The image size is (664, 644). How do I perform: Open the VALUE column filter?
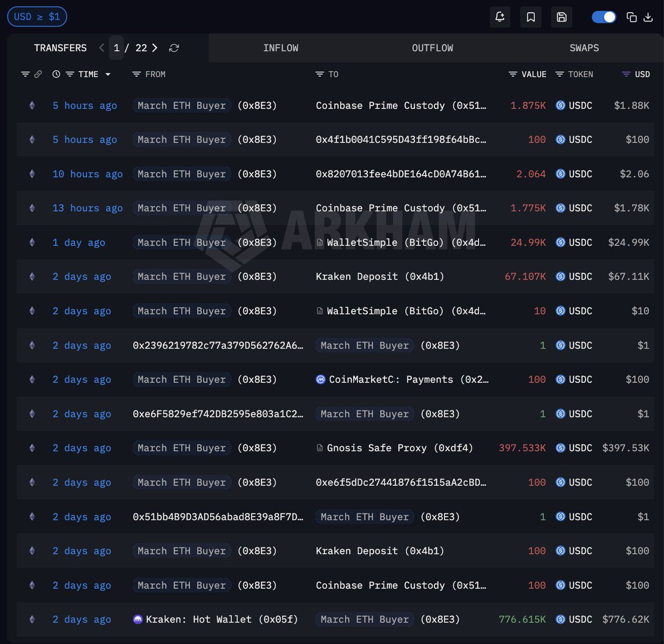click(512, 74)
